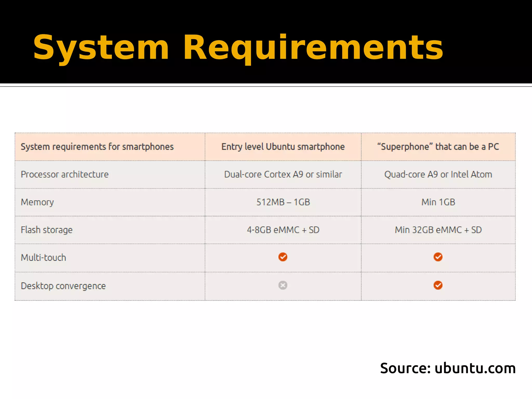532x399 pixels.
Task: Click the Multi-touch checkmark under Entry level
Action: [283, 257]
